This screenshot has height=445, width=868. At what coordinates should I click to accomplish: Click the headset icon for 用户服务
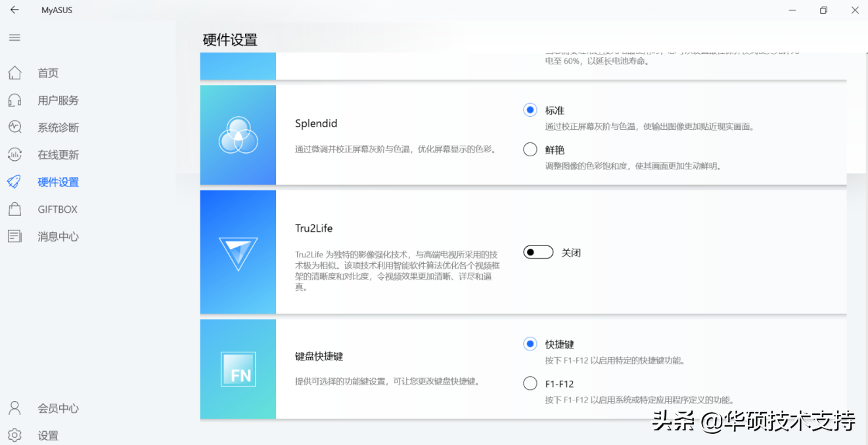[14, 100]
